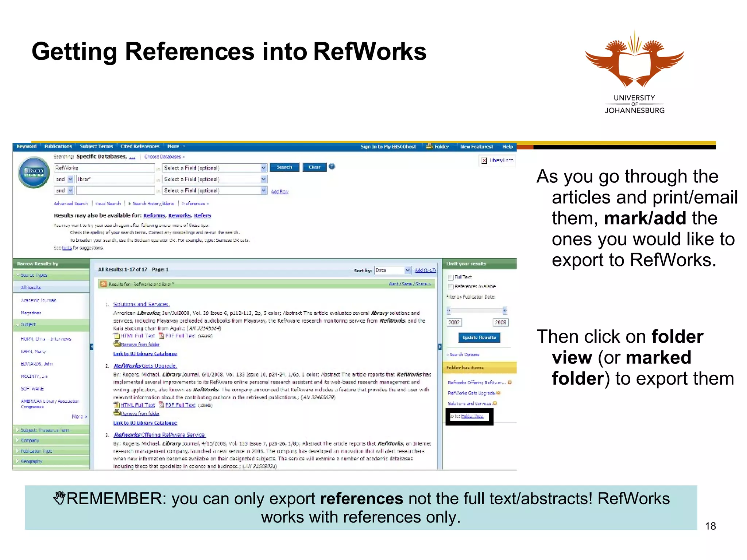
Task: Click the Add Row link
Action: pyautogui.click(x=280, y=191)
